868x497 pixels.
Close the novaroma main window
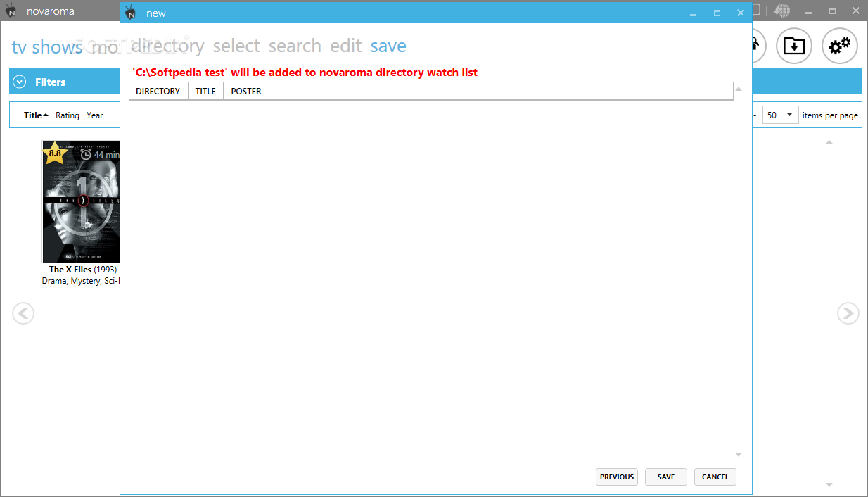click(x=855, y=11)
